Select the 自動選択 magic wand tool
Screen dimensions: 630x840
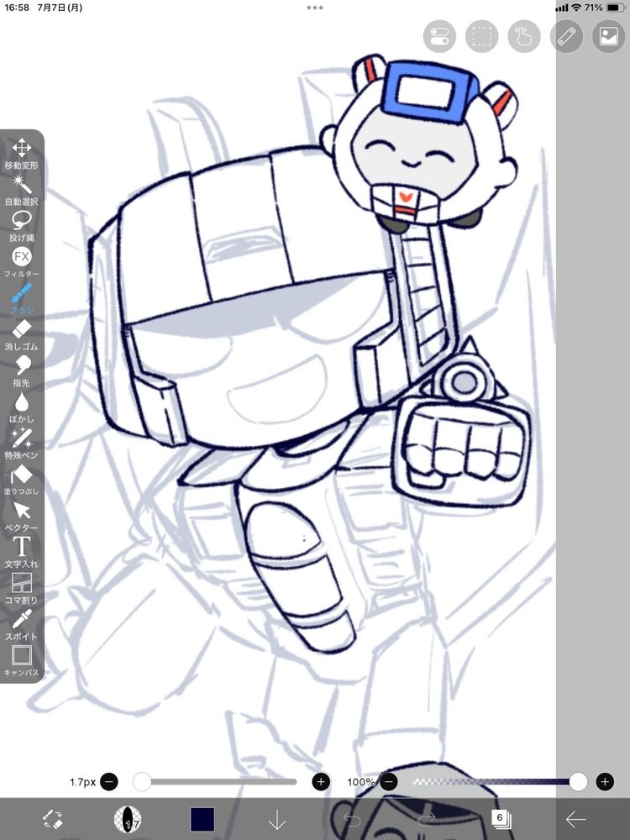click(22, 190)
